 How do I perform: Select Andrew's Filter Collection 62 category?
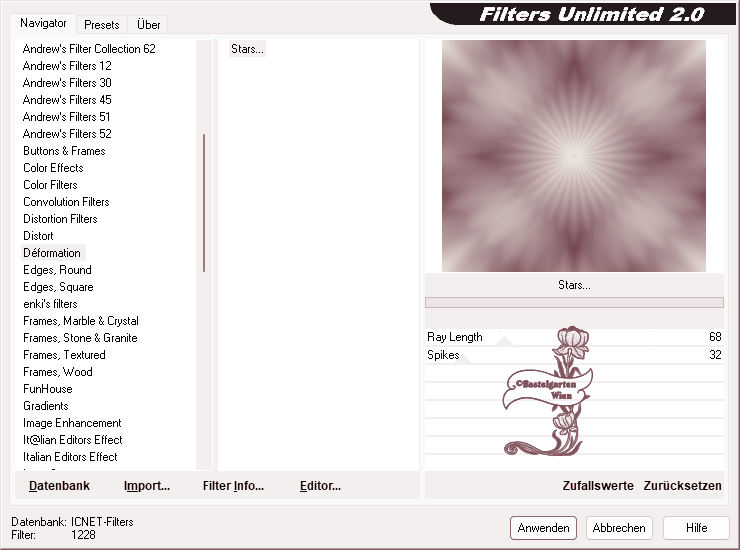point(89,49)
